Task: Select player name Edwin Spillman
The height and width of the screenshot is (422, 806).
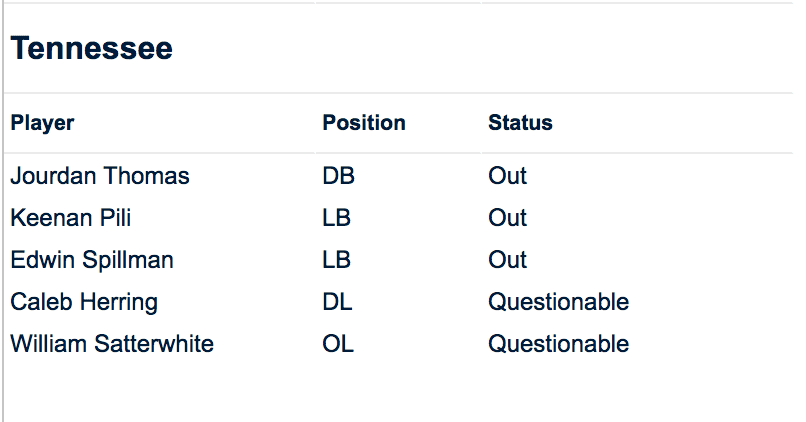Action: point(92,261)
